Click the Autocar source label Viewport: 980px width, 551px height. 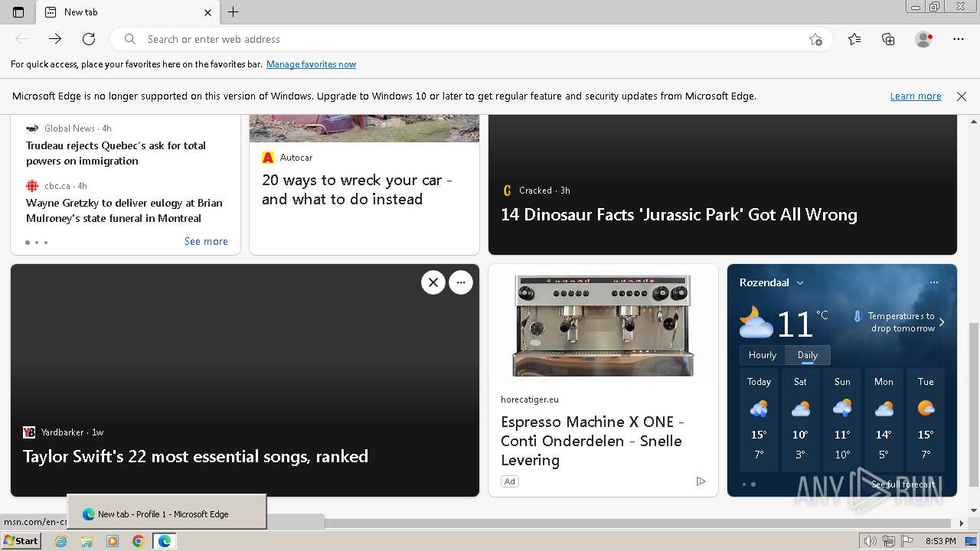click(x=296, y=158)
